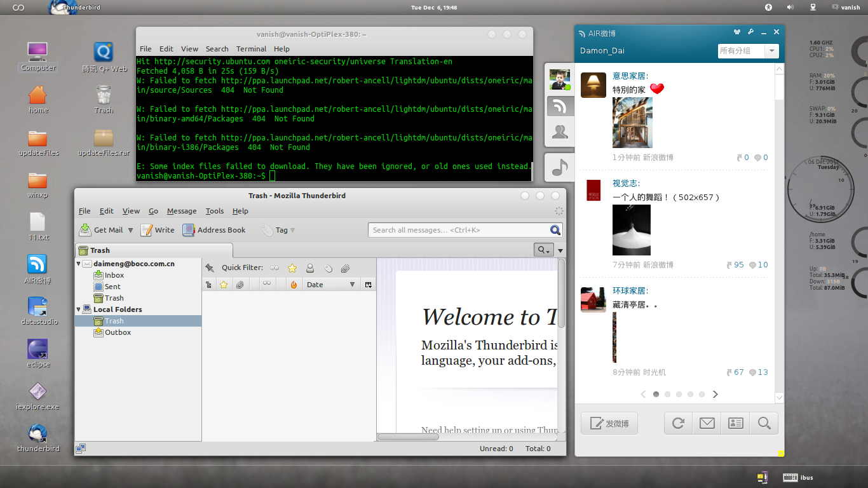Image resolution: width=868 pixels, height=488 pixels.
Task: Click the skin shirt icon in AIR微博 titlebar
Action: (737, 32)
